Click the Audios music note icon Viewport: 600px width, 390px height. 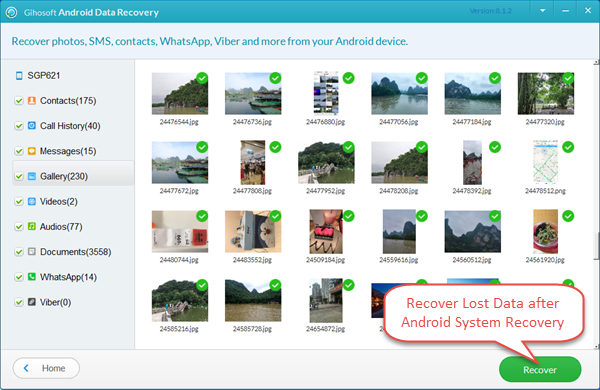pos(32,227)
